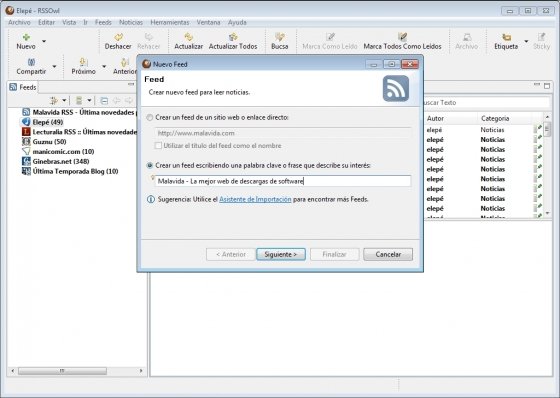Image resolution: width=560 pixels, height=398 pixels.
Task: Click collapse all icon in Feeds panel
Action: 104,101
